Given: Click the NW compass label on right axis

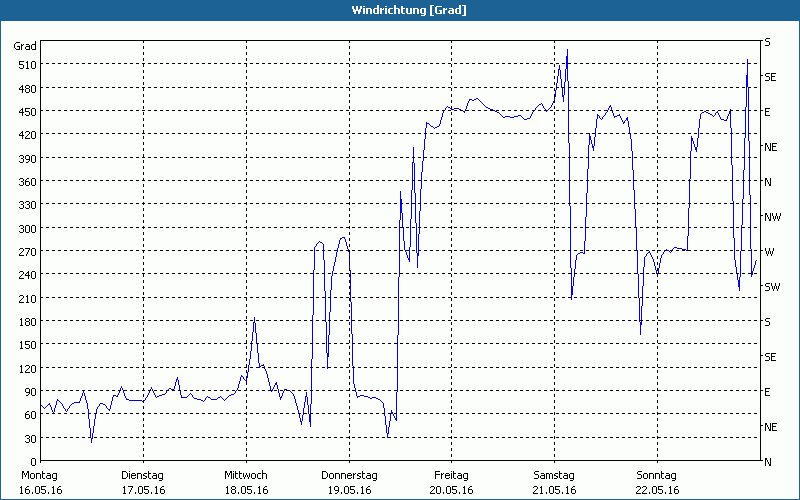Looking at the screenshot, I should (x=772, y=217).
